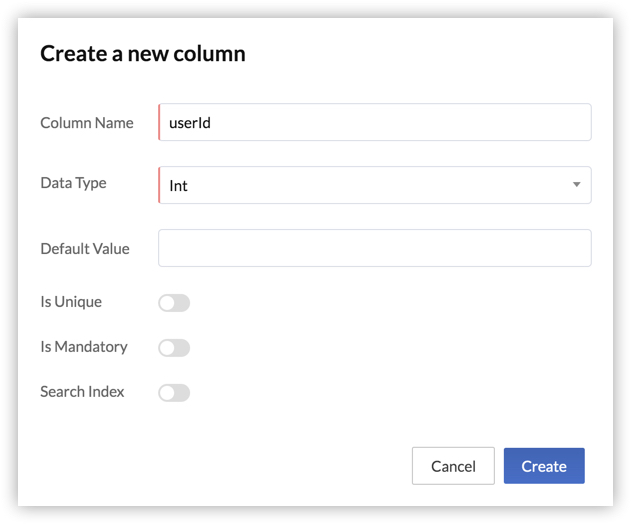
Task: Toggle the Search Index switch
Action: click(174, 393)
